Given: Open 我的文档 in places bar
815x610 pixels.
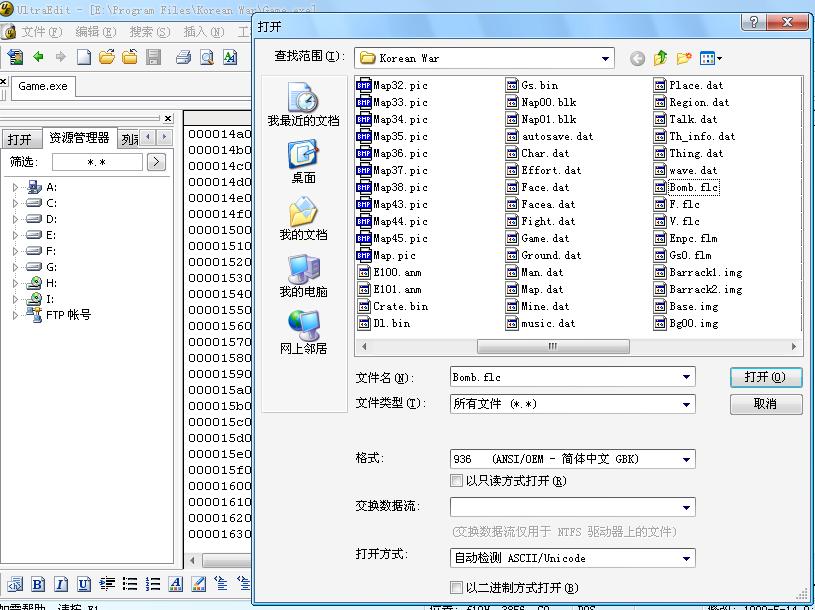Looking at the screenshot, I should tap(303, 218).
